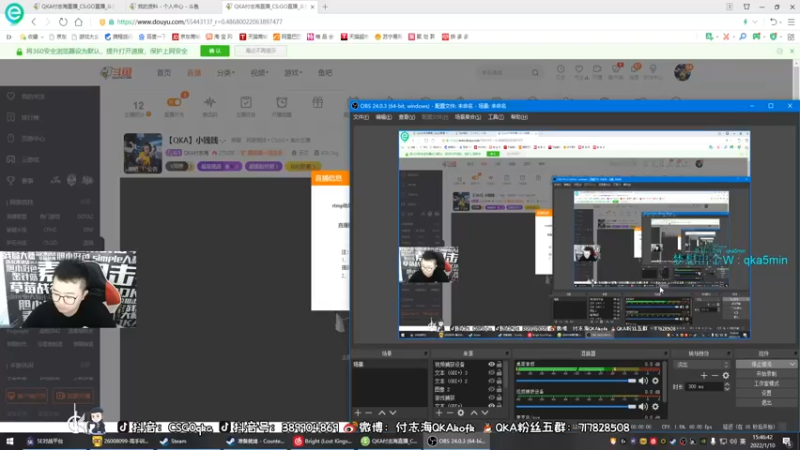Reload the browser page
This screenshot has height=450, width=800.
[63, 22]
